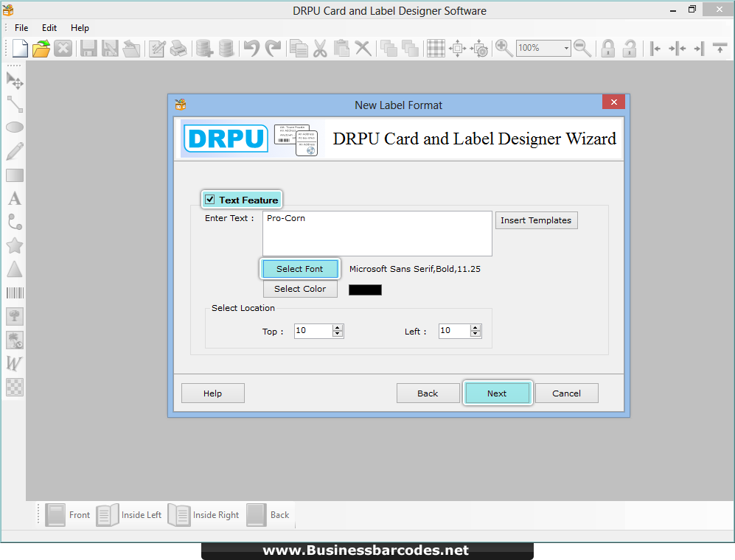Open file with the folder icon

coord(41,49)
